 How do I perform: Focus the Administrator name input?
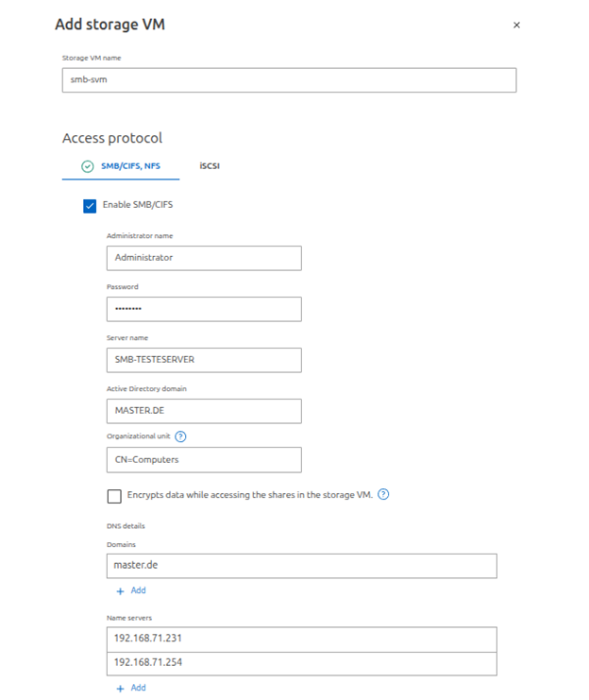[x=204, y=258]
